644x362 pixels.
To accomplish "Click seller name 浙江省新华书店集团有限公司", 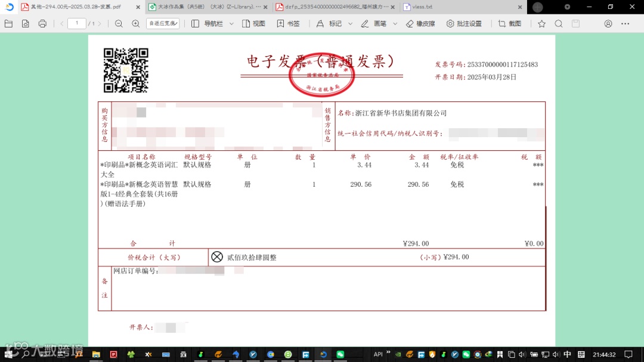I will click(401, 113).
